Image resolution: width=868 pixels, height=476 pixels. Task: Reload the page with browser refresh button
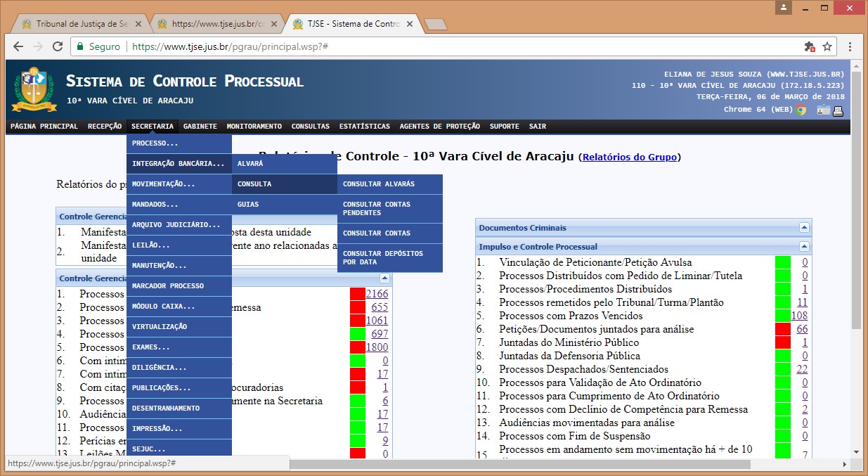[x=58, y=47]
